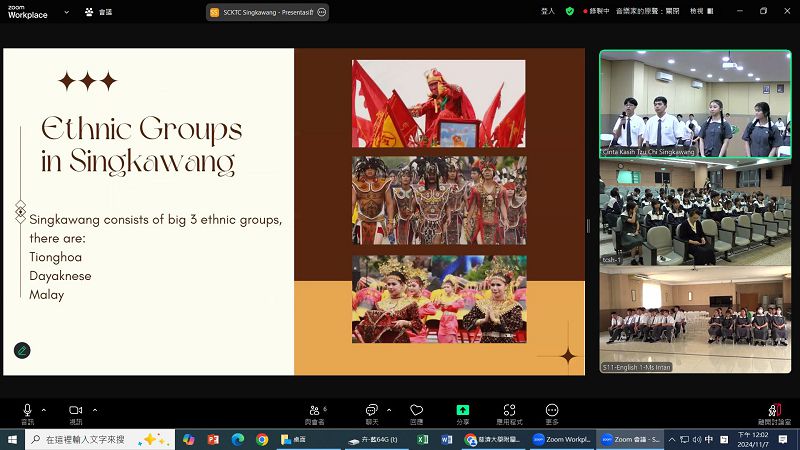
Task: Toggle the video camera button
Action: coord(75,411)
